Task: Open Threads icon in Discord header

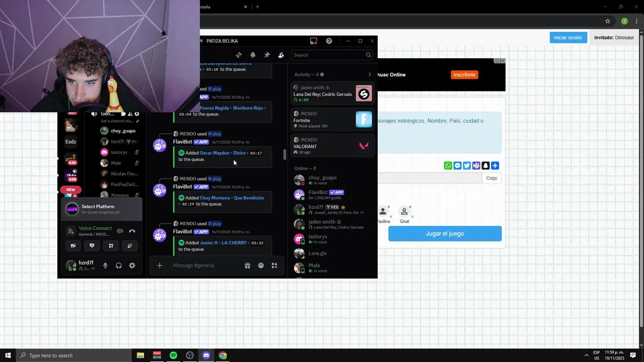Action: point(239,55)
